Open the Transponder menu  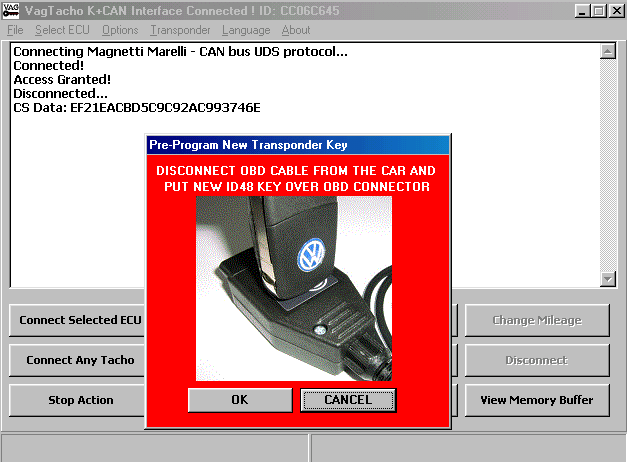180,30
